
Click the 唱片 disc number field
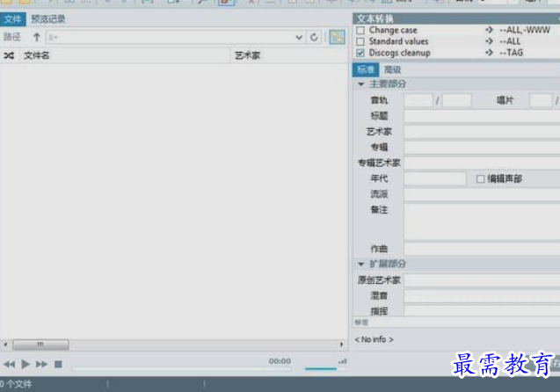pyautogui.click(x=541, y=101)
